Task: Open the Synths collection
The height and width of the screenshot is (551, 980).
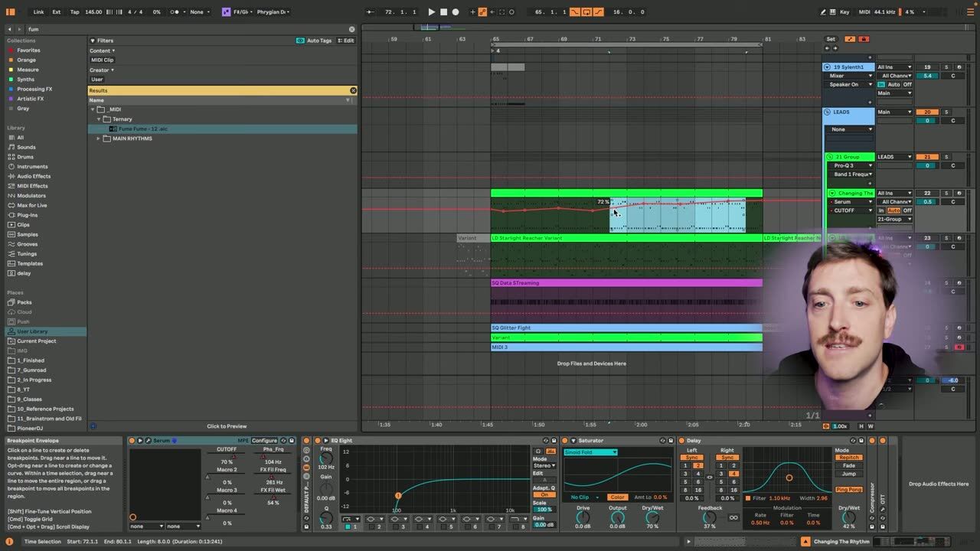Action: [25, 80]
